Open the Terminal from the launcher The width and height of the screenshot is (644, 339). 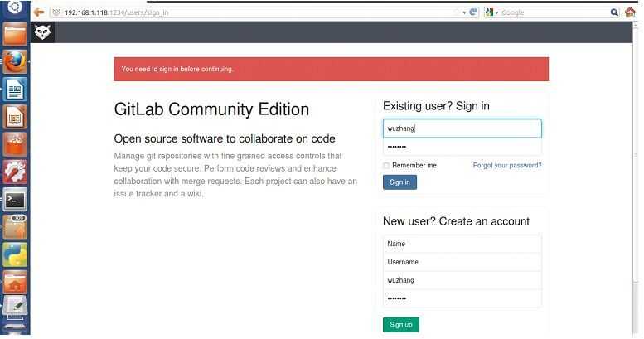coord(15,200)
